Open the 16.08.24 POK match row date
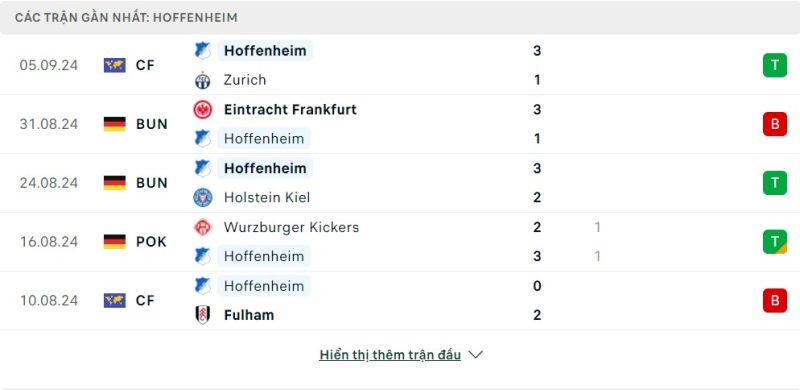Viewport: 800px width, 390px height. click(x=49, y=241)
